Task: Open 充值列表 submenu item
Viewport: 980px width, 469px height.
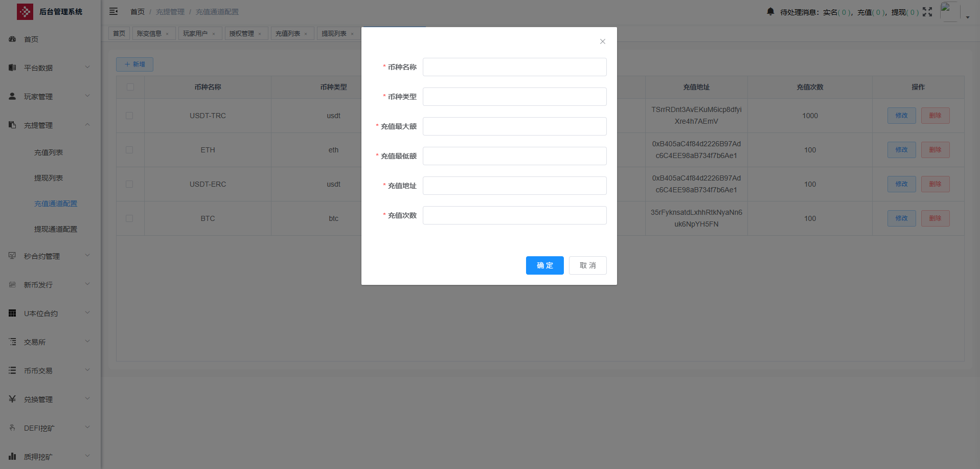Action: coord(49,152)
